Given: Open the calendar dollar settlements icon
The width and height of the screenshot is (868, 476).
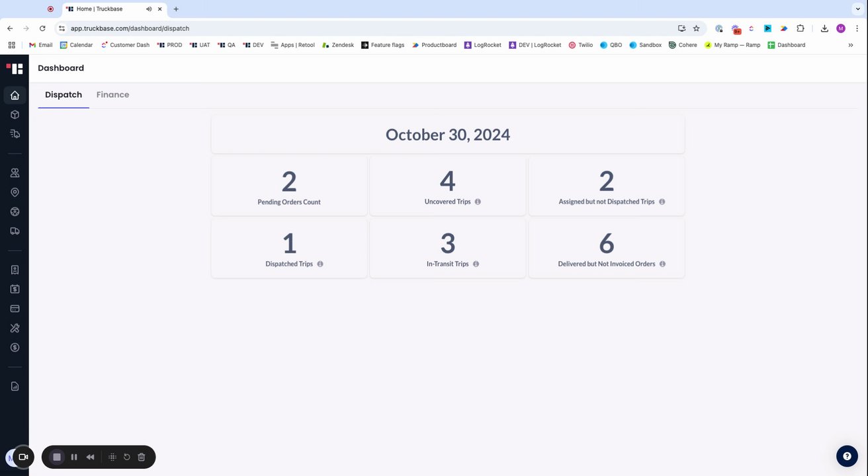Looking at the screenshot, I should (15, 289).
